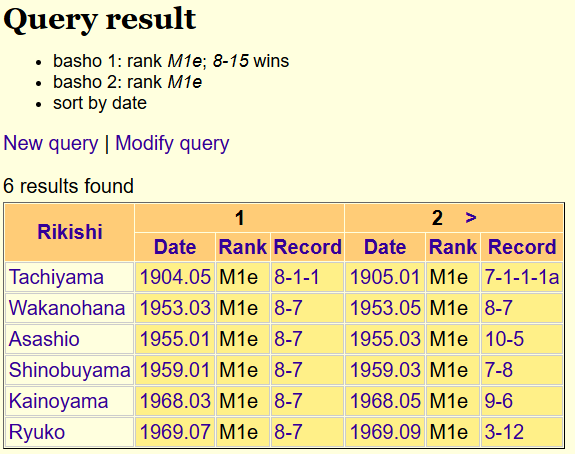Open Shinobuyama rikishi profile
This screenshot has width=575, height=454.
pyautogui.click(x=70, y=370)
